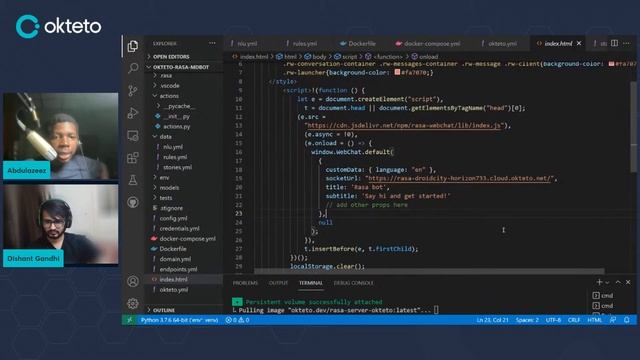Open the notifications bell in status bar
The height and width of the screenshot is (360, 640).
pos(627,320)
